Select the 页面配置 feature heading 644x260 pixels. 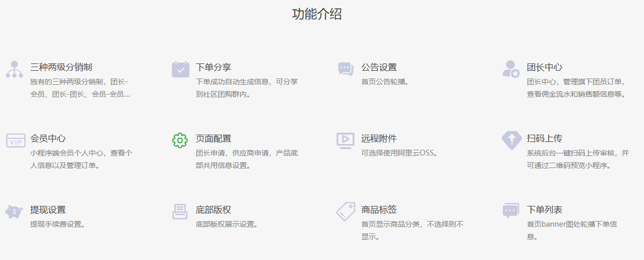(213, 138)
